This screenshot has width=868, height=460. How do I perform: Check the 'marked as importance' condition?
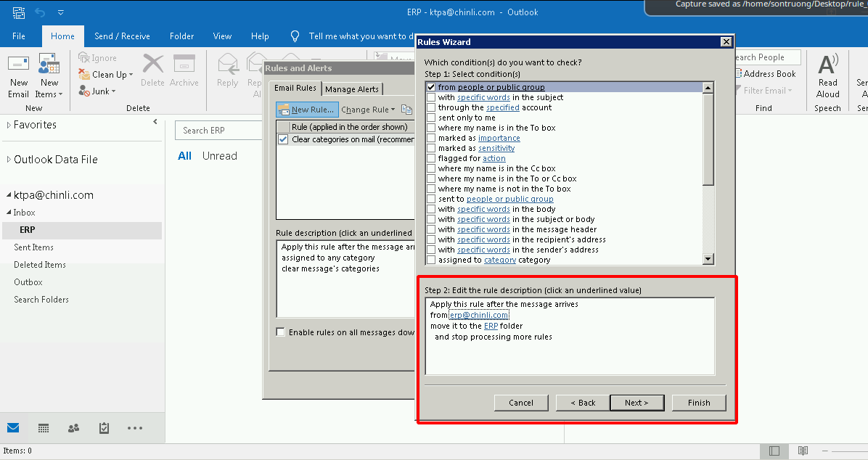[431, 138]
